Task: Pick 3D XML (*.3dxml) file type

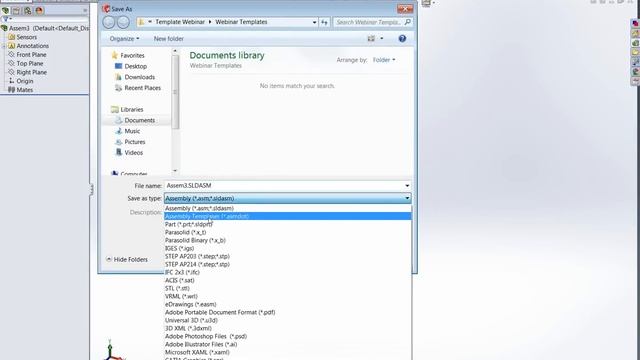Action: [x=287, y=328]
